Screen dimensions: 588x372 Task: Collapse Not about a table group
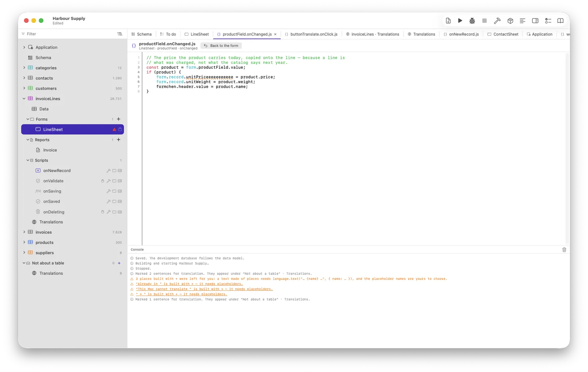pos(24,263)
